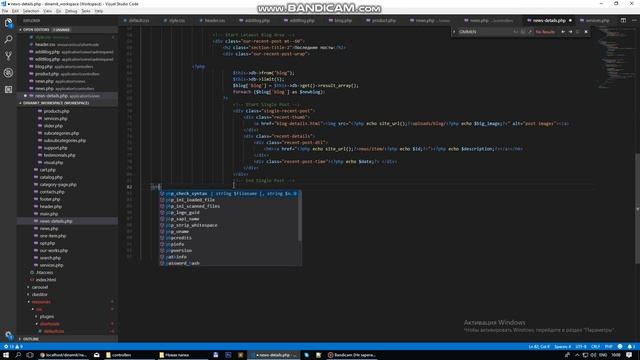
Task: Click the errors and warnings status indicator
Action: tap(13, 347)
